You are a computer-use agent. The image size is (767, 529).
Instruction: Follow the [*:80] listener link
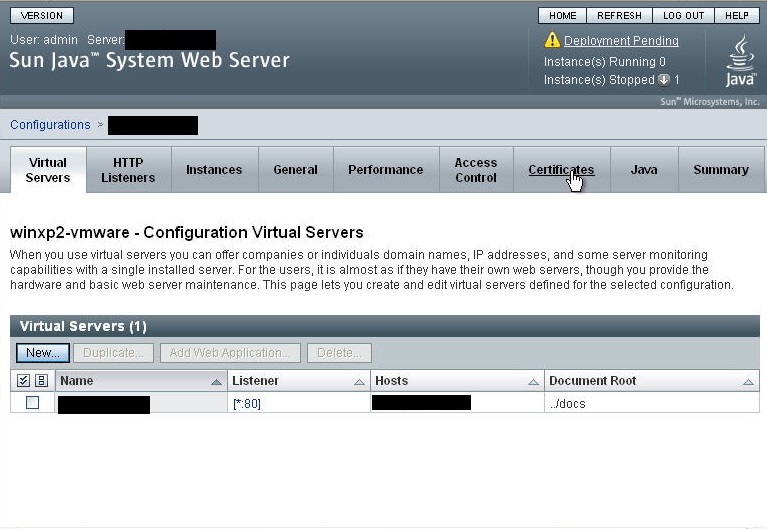[x=246, y=403]
